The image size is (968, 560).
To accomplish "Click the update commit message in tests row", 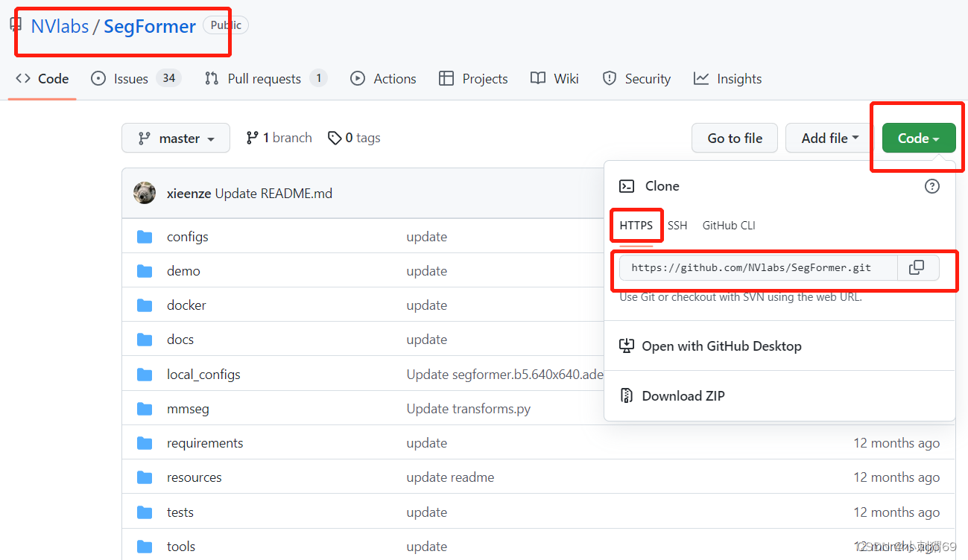I will (427, 512).
